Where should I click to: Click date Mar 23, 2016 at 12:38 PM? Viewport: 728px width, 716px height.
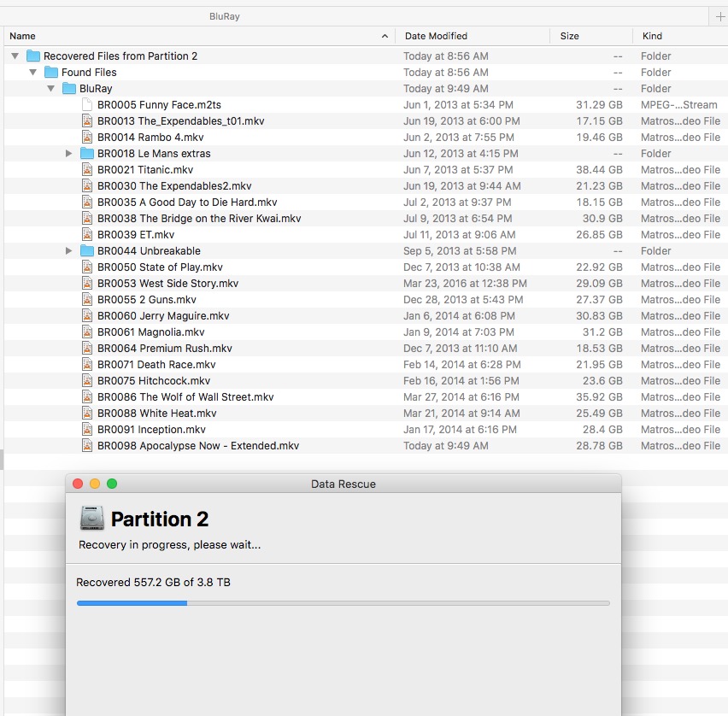[465, 284]
